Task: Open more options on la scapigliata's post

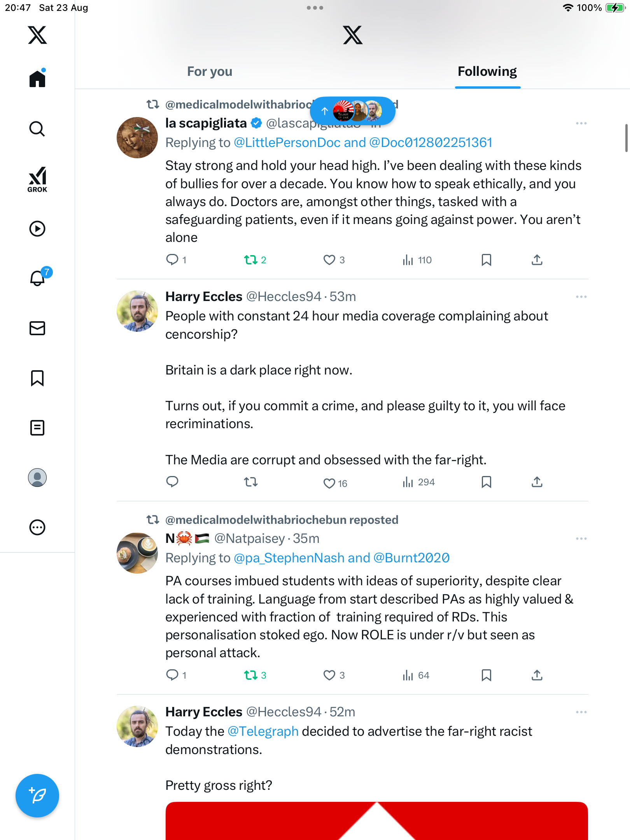Action: pyautogui.click(x=581, y=123)
